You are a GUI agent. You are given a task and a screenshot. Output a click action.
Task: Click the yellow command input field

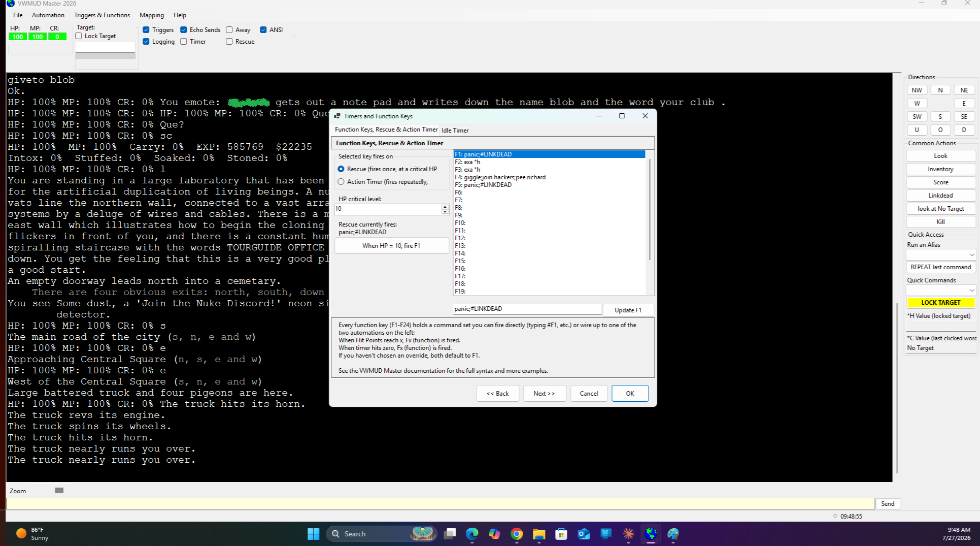(441, 504)
